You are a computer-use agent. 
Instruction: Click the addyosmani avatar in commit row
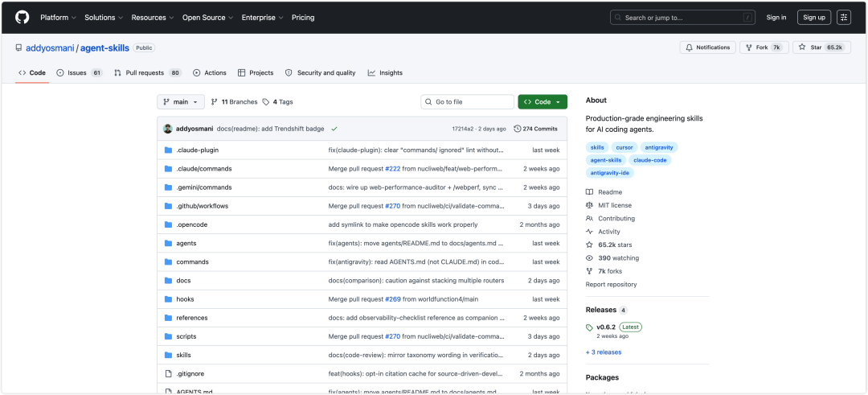click(x=168, y=129)
